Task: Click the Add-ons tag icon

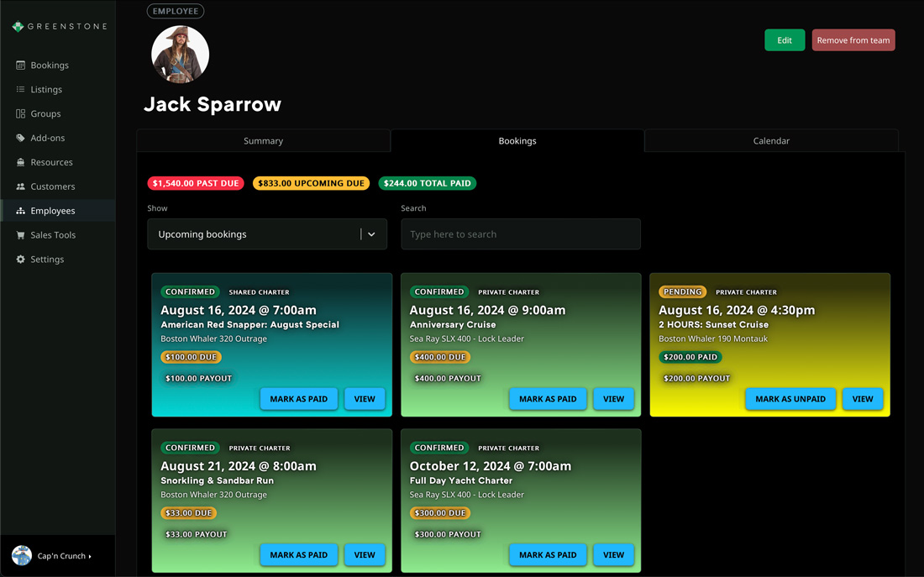Action: pyautogui.click(x=20, y=139)
